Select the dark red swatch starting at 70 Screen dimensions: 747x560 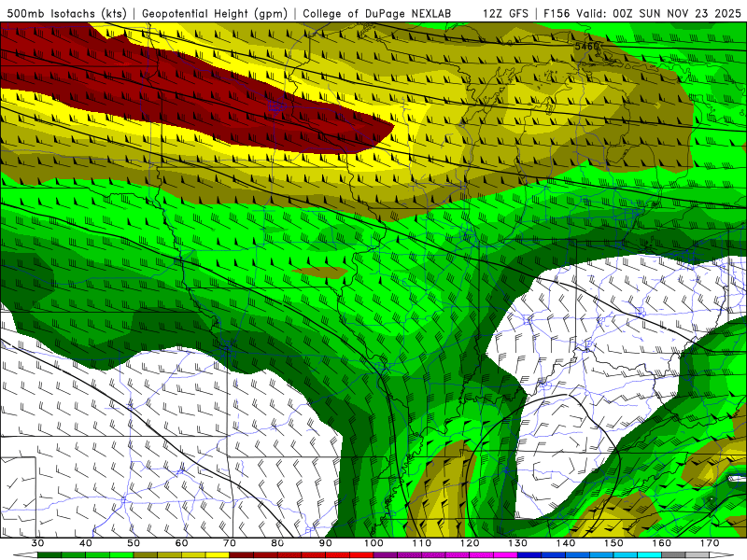tap(242, 555)
